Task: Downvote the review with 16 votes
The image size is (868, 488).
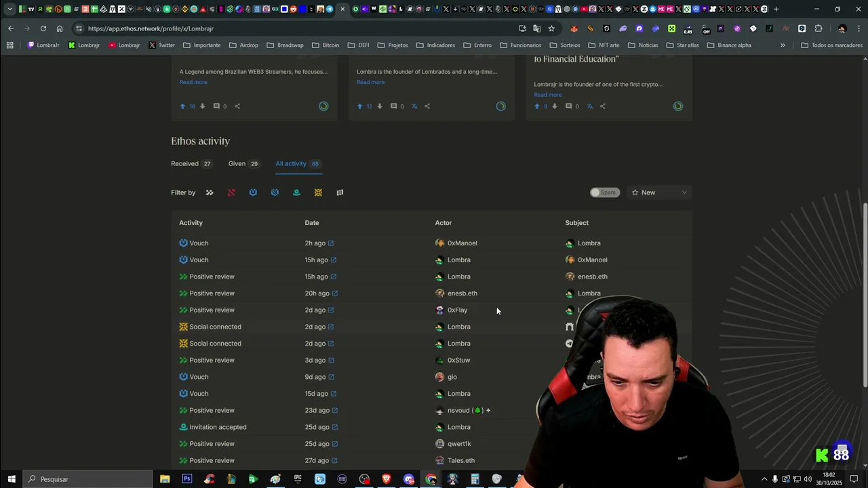Action: (202, 106)
